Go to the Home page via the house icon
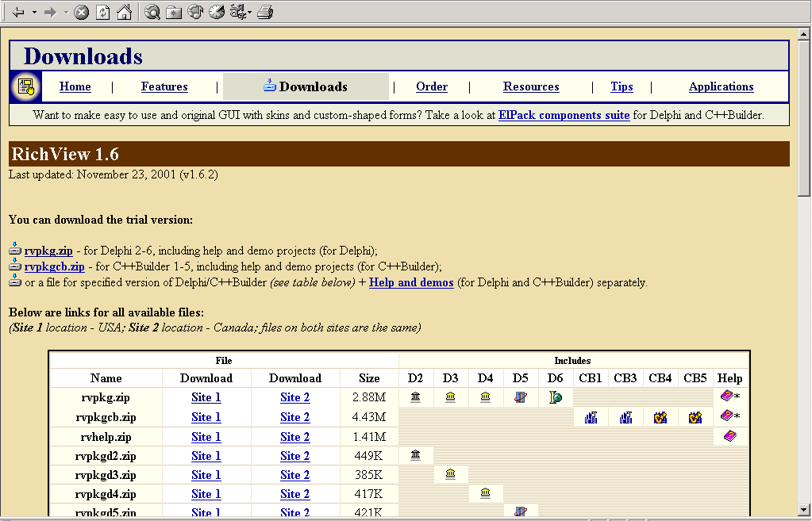This screenshot has height=521, width=812. click(124, 12)
